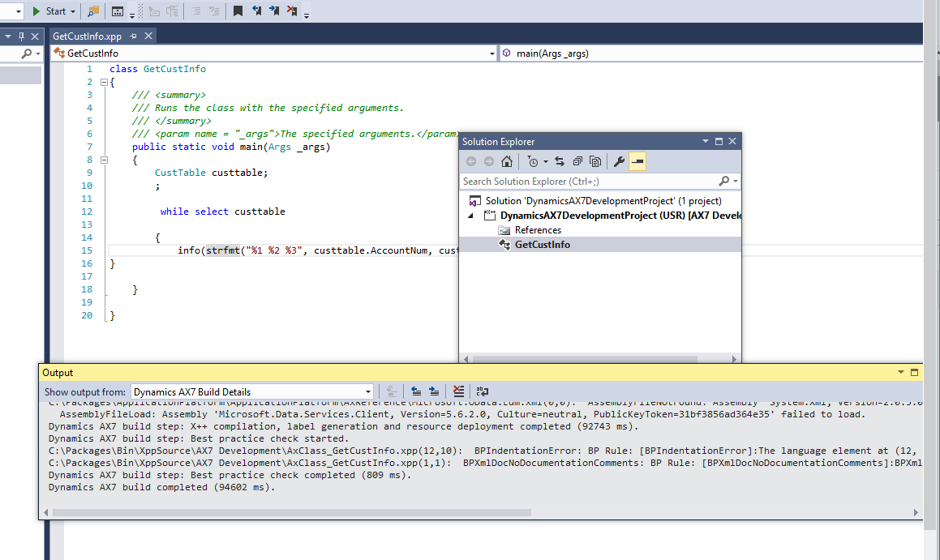Click the Clear Bookmarks icon with red X
The image size is (940, 560).
[292, 11]
